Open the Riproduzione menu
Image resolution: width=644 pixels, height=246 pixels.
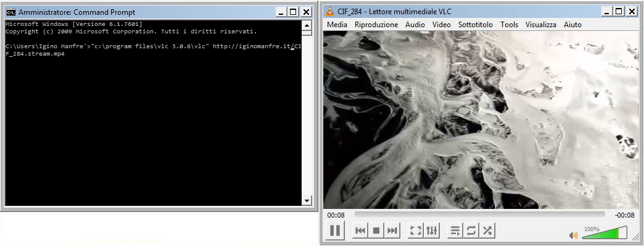[376, 25]
